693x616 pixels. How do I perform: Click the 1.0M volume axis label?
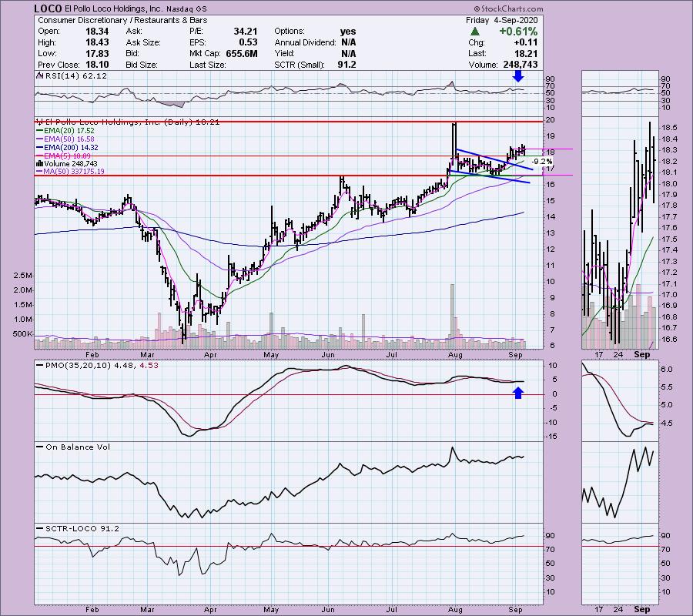click(23, 320)
